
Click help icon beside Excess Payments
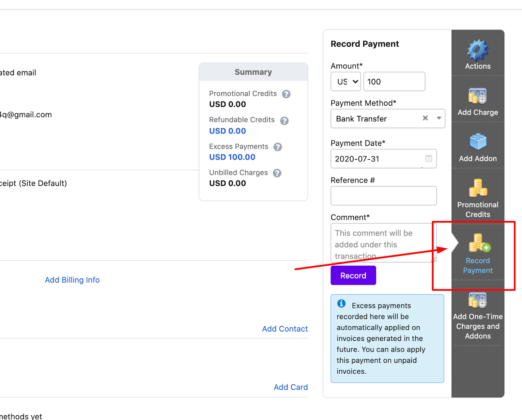pos(278,147)
